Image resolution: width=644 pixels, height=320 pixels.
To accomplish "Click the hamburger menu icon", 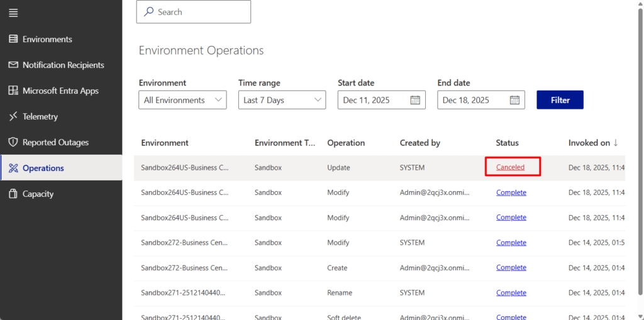I will pos(13,13).
